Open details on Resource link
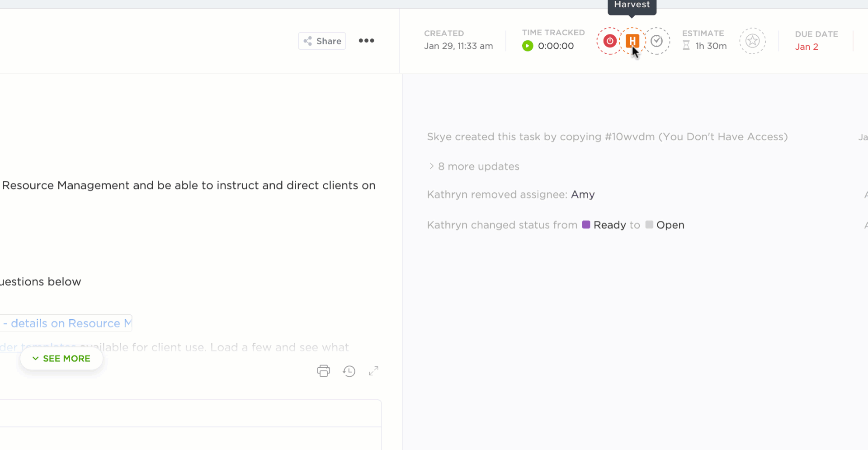This screenshot has width=868, height=450. point(68,323)
